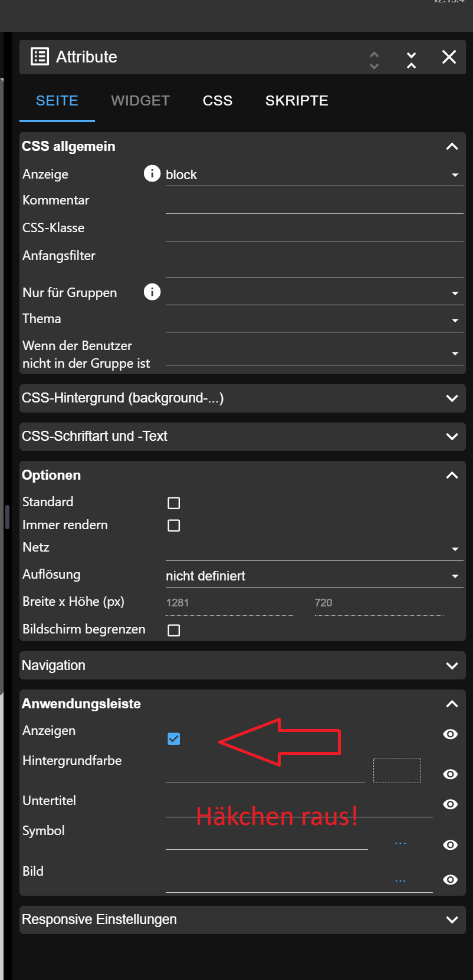Viewport: 473px width, 980px height.
Task: Collapse all attribute groups icon
Action: (x=411, y=60)
